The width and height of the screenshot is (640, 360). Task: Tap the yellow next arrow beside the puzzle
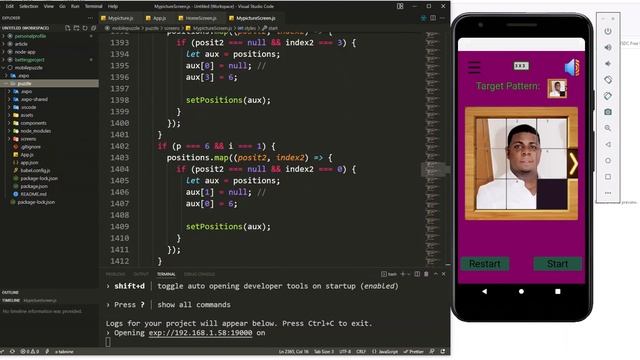click(573, 164)
